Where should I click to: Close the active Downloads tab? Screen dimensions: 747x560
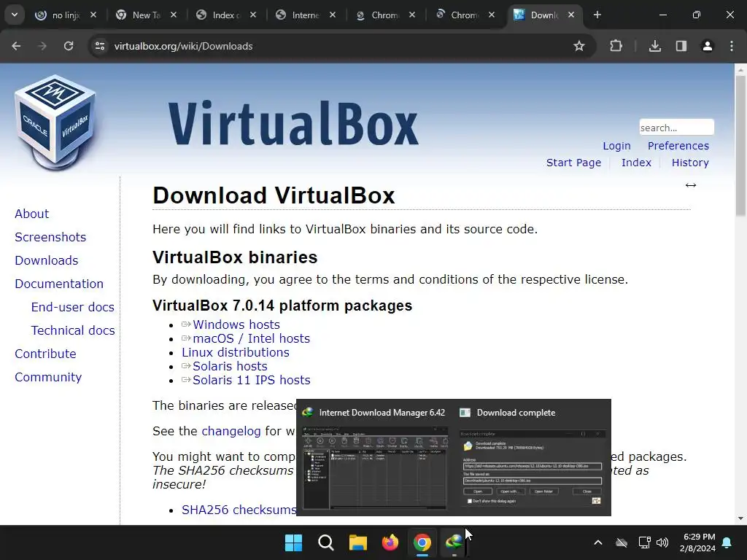click(571, 15)
